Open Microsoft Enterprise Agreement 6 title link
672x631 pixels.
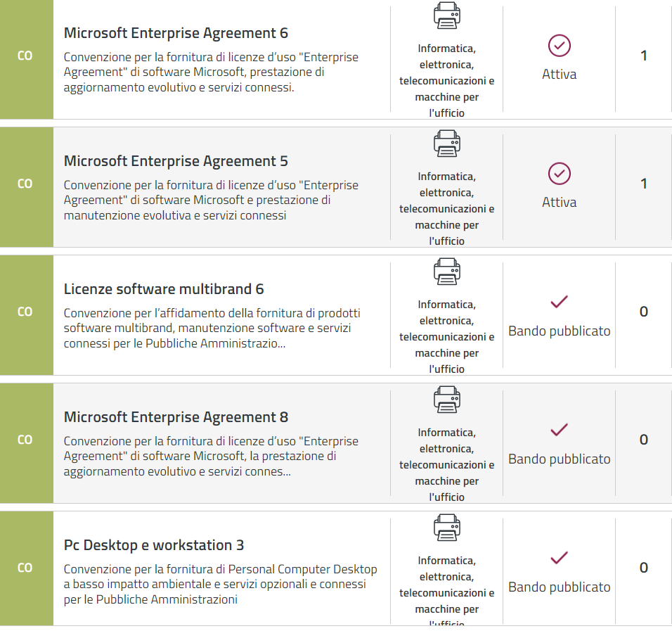(x=176, y=33)
